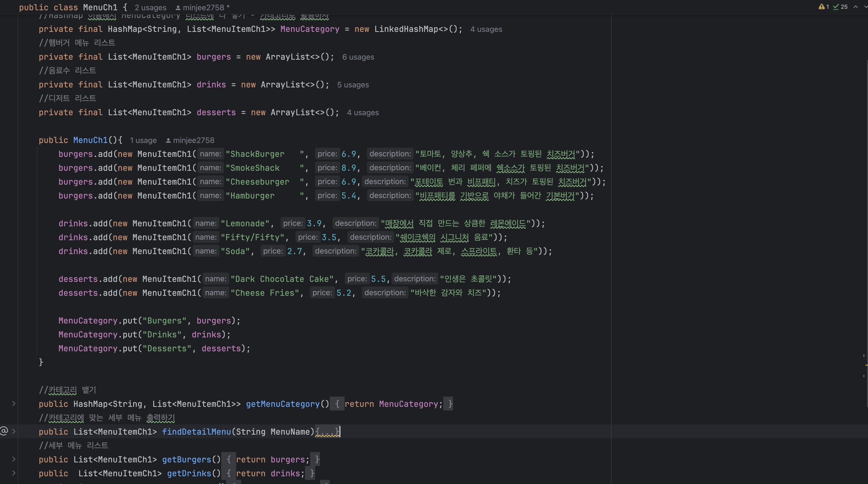Jump to next highlighted error arrow
This screenshot has width=868, height=484.
pyautogui.click(x=866, y=7)
